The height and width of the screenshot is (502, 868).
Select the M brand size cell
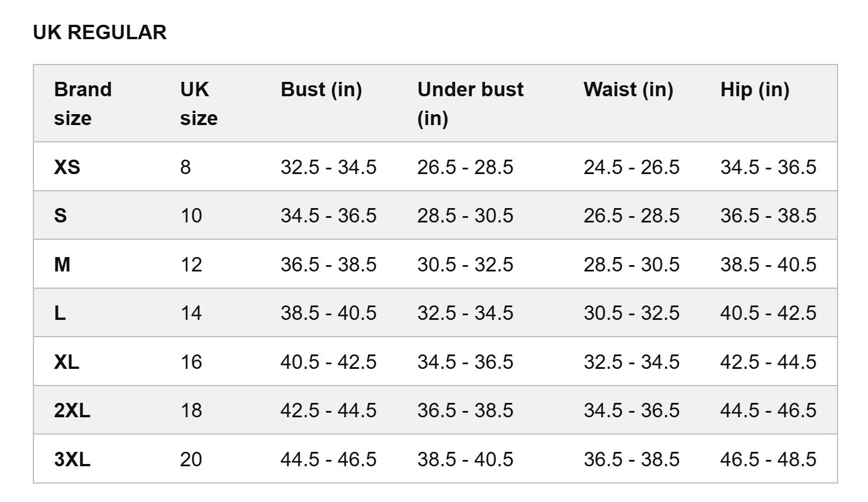(62, 265)
